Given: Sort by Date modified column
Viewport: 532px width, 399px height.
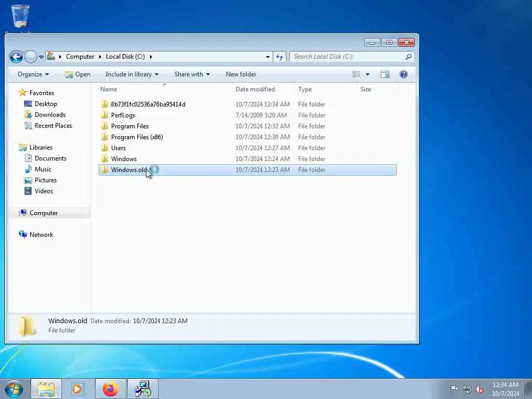Looking at the screenshot, I should click(x=263, y=89).
